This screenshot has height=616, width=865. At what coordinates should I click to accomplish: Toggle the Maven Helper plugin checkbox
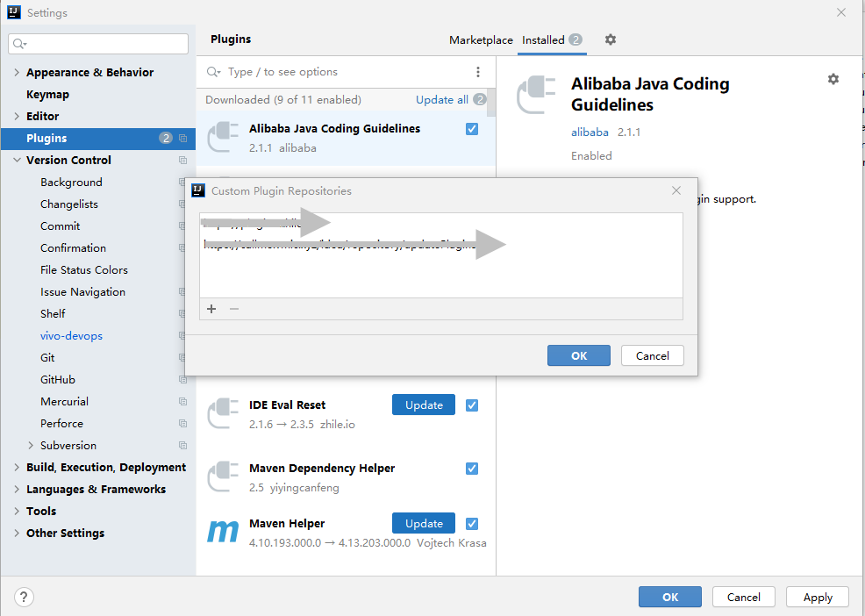472,524
